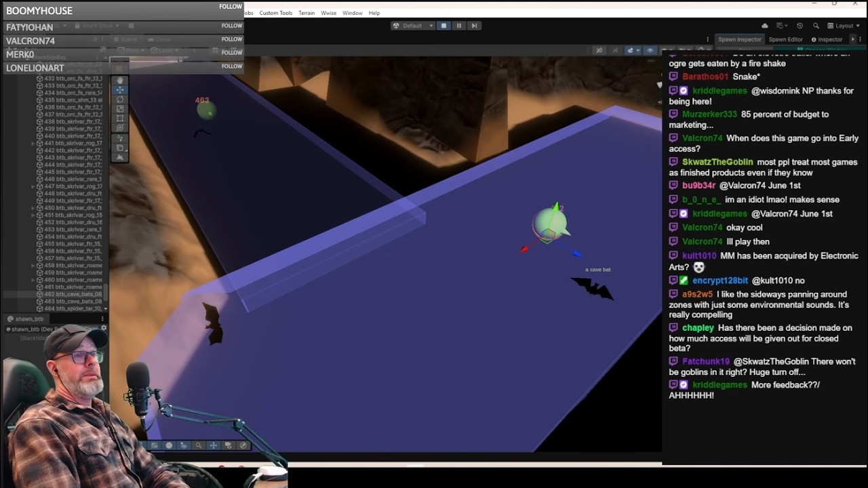Screen dimensions: 868x488
Task: Click the green spawn sphere labeled 463
Action: pyautogui.click(x=205, y=110)
